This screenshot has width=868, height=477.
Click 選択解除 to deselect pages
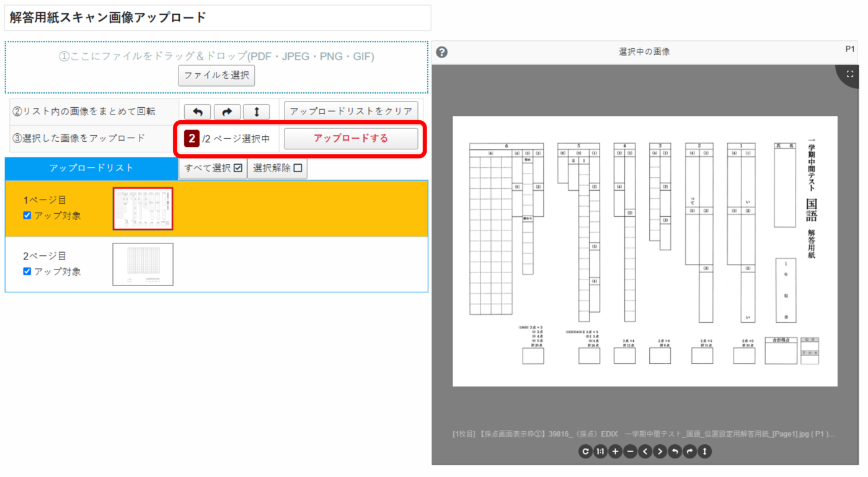click(x=277, y=168)
